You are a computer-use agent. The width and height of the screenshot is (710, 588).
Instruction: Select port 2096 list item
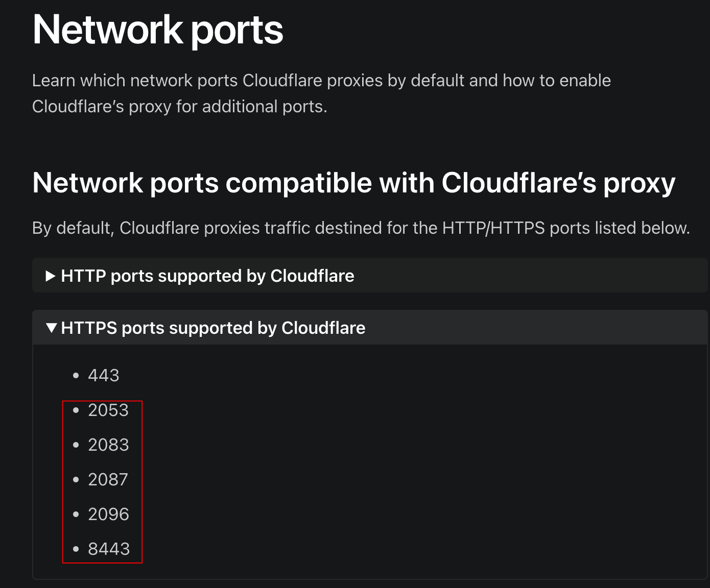108,514
